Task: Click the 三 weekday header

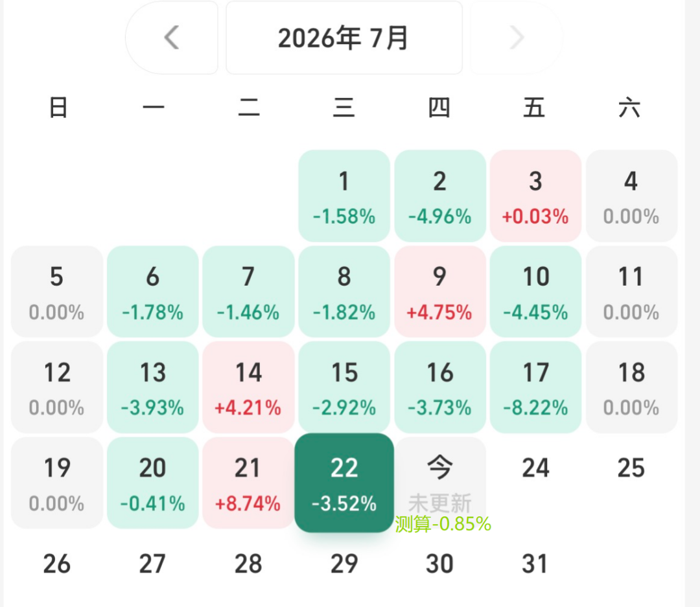Action: (344, 108)
